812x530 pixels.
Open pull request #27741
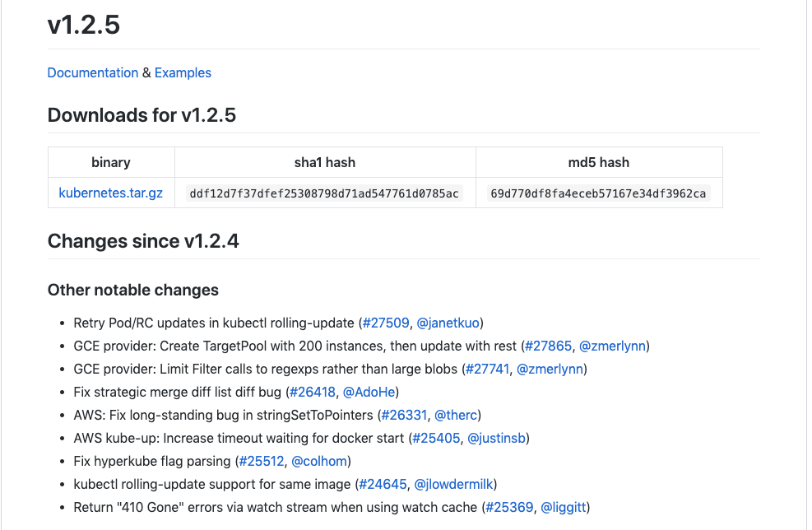tap(487, 369)
